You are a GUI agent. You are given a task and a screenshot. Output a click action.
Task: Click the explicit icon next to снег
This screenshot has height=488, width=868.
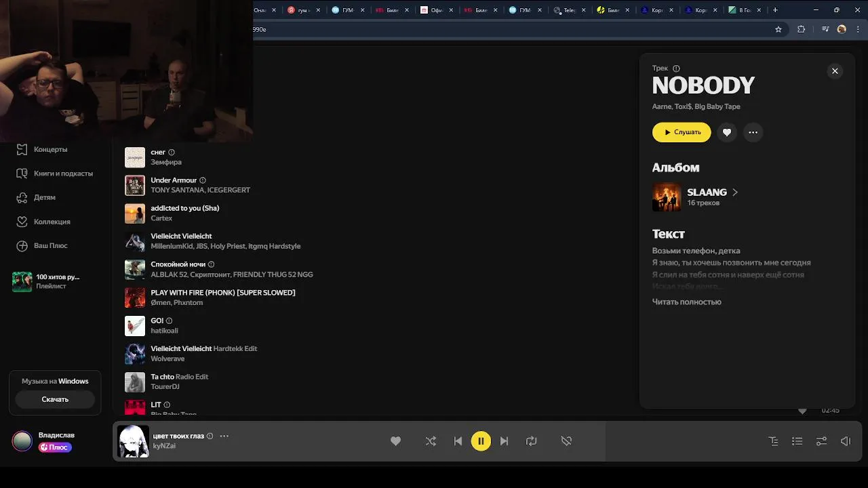pos(171,152)
